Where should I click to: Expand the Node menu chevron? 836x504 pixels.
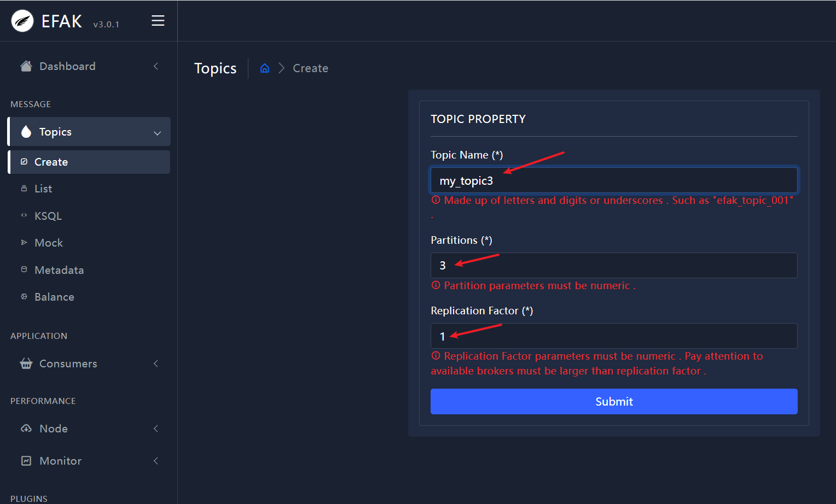pos(156,429)
